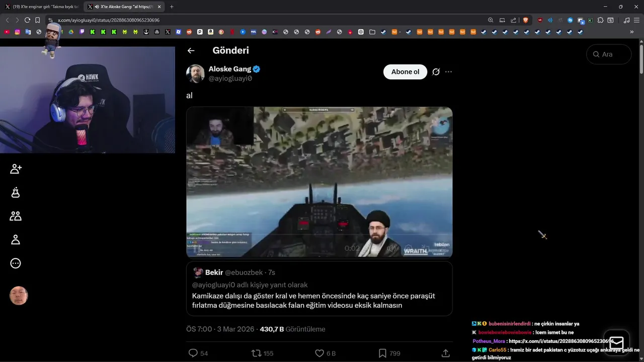Image resolution: width=644 pixels, height=362 pixels.
Task: Open the extensions puzzle icon
Action: coord(600,20)
